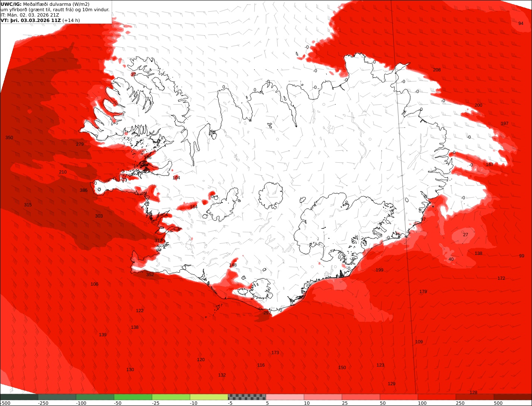
Task: Click the map value 123 in the southern sea
Action: (x=380, y=365)
